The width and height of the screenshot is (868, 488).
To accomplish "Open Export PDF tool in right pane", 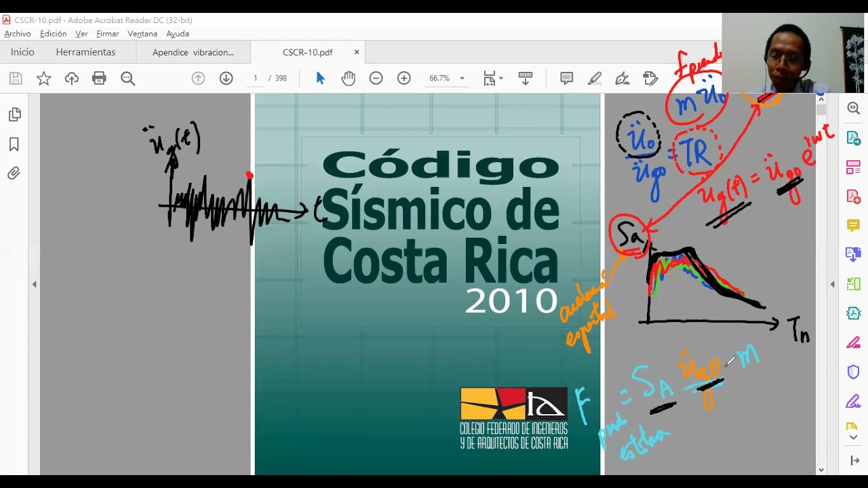I will tap(853, 138).
